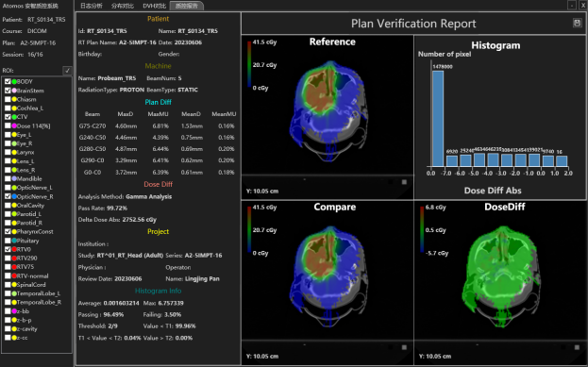The width and height of the screenshot is (588, 367).
Task: Click the Pass Rate value 99.72%
Action: point(117,209)
